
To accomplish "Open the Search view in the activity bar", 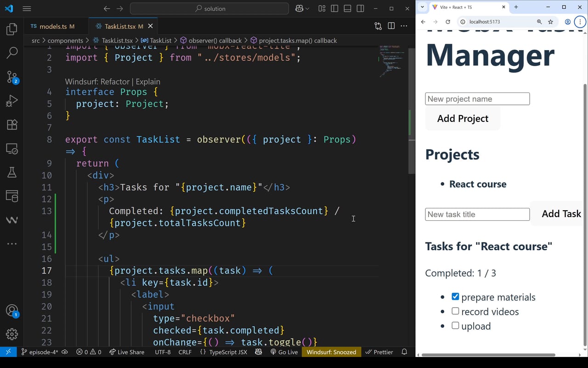I will [12, 52].
